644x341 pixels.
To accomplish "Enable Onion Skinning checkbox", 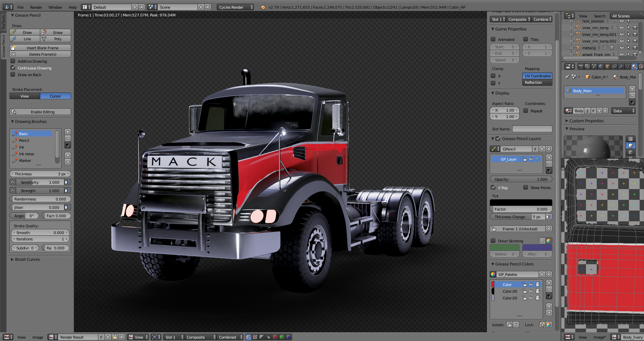I will click(x=493, y=241).
